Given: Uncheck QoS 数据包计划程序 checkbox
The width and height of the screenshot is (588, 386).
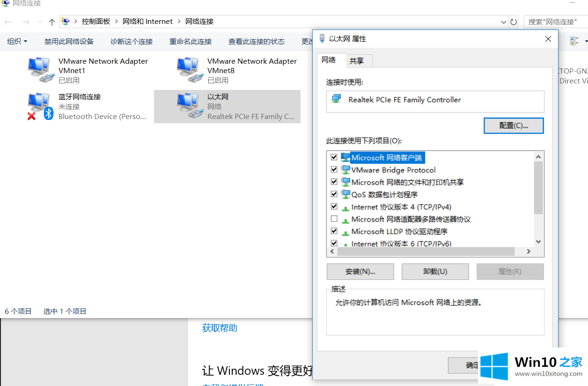Looking at the screenshot, I should tap(334, 193).
